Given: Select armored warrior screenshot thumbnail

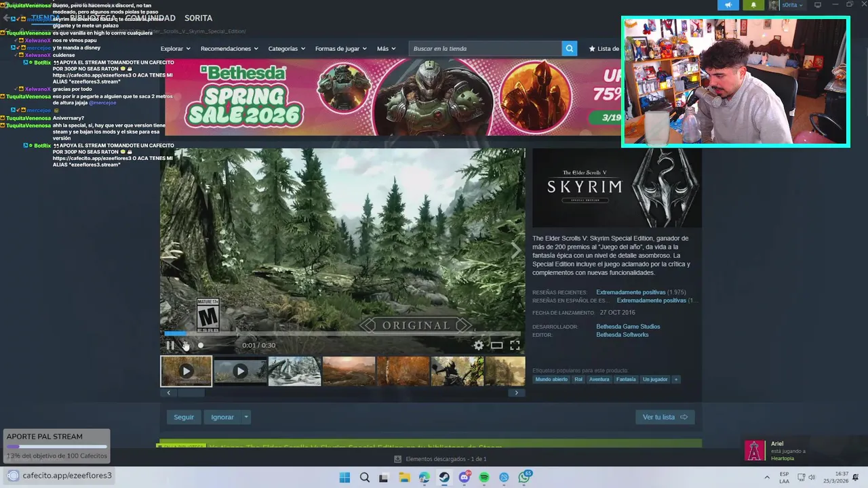Looking at the screenshot, I should click(457, 371).
